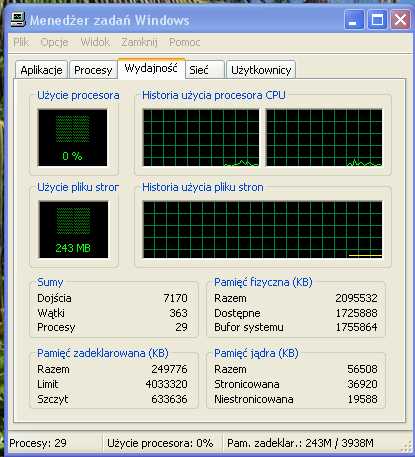Click the CPU usage 0 % gauge
415x457 pixels.
point(73,137)
